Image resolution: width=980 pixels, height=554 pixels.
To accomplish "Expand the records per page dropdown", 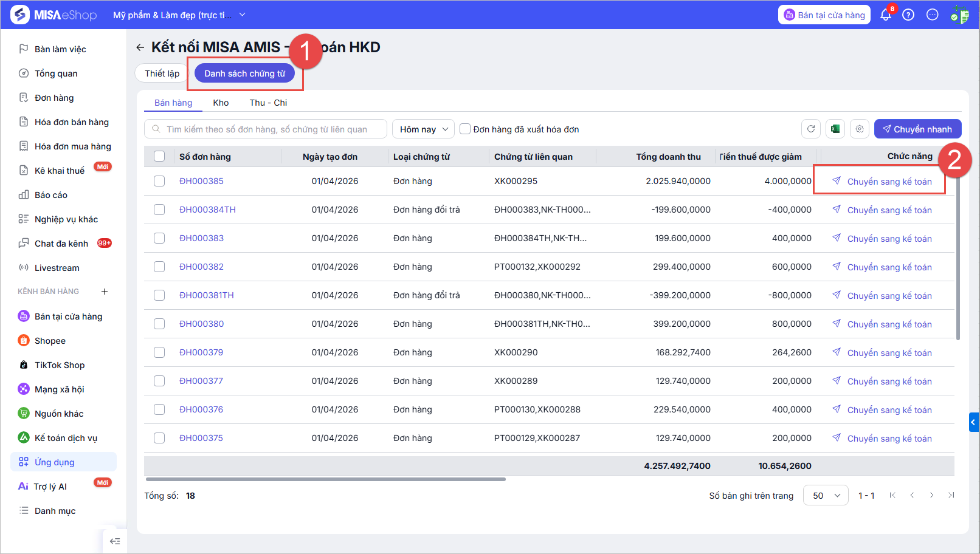I will 826,496.
